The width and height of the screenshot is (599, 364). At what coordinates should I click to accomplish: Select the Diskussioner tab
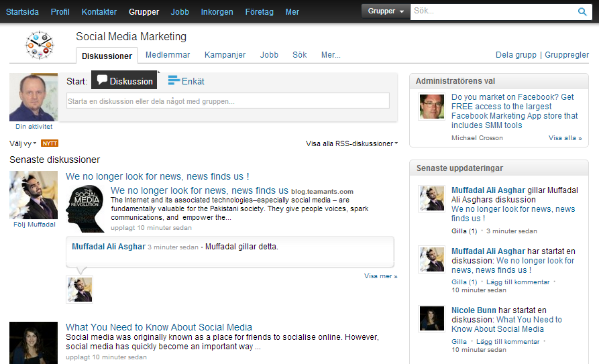point(107,56)
